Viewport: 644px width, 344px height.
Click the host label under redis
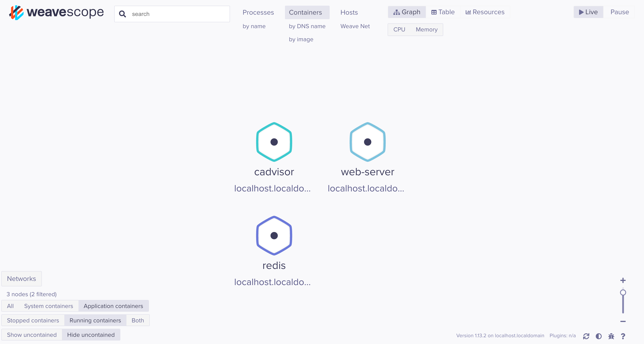272,282
